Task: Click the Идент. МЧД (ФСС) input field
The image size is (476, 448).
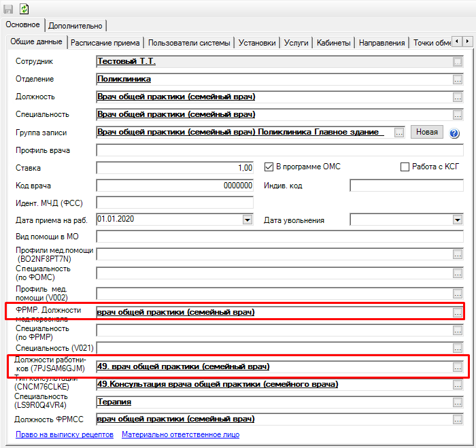Action: click(175, 203)
